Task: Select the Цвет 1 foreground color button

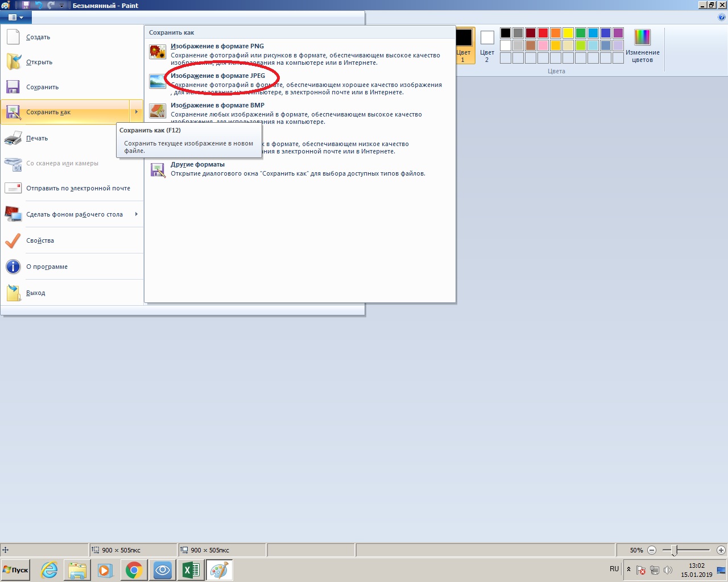Action: tap(464, 45)
